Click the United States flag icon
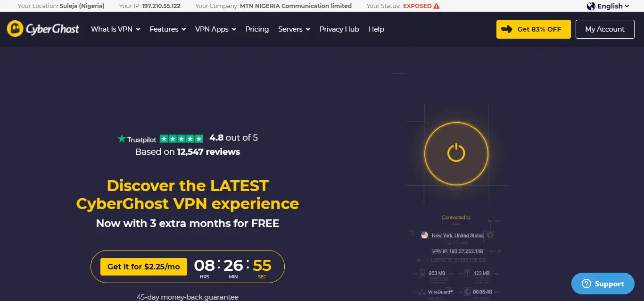644x301 pixels. click(425, 235)
